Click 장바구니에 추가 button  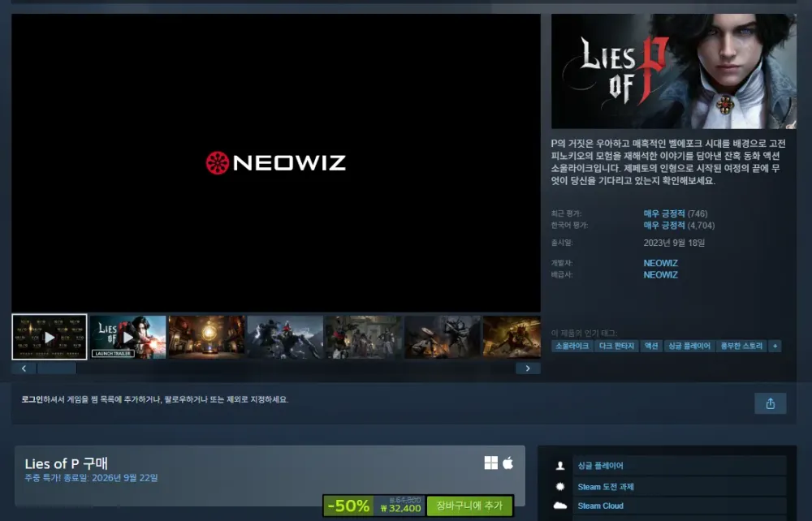point(469,506)
